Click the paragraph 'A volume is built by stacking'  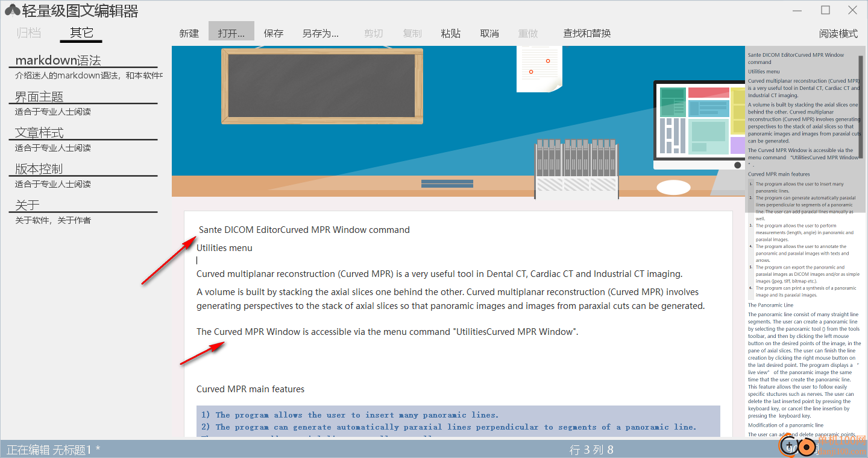click(450, 299)
